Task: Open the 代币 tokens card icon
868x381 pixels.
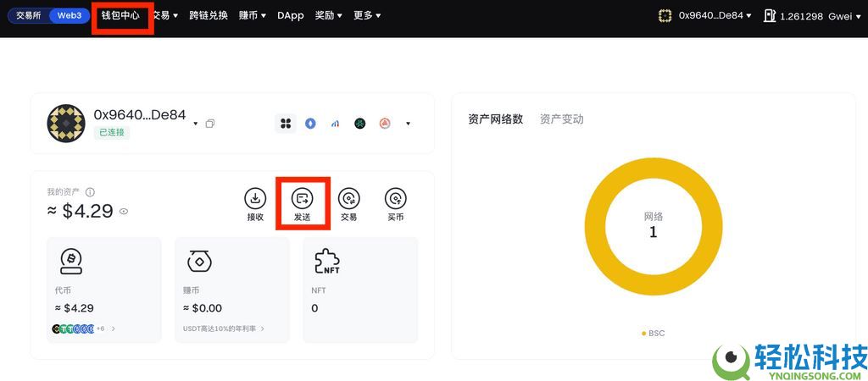Action: [71, 261]
